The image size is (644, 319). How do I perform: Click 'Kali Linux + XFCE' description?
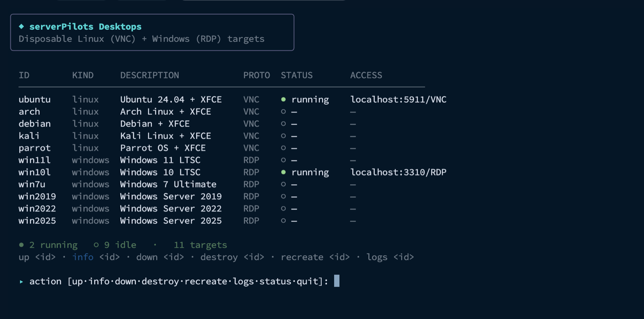tap(166, 136)
